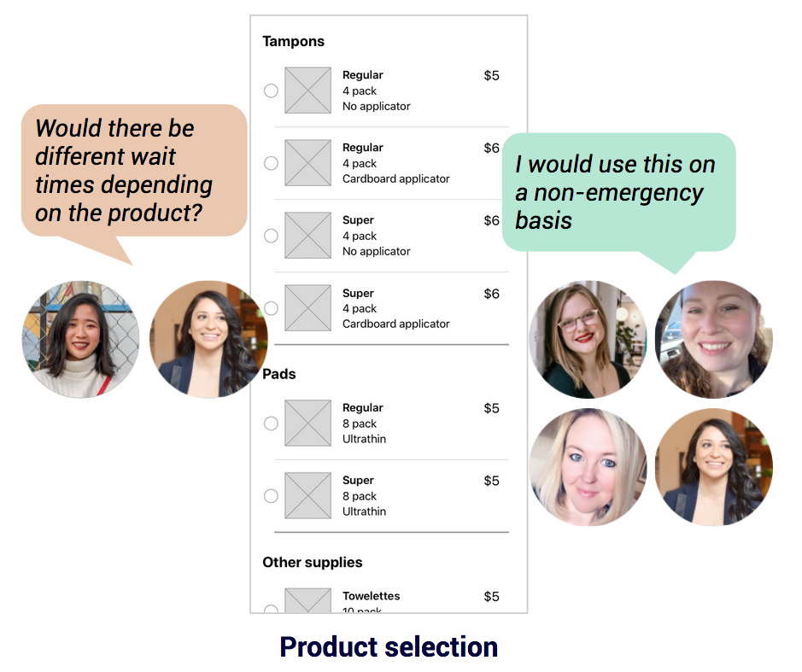
Task: Click avatar of woman in white turtleneck
Action: 80,339
